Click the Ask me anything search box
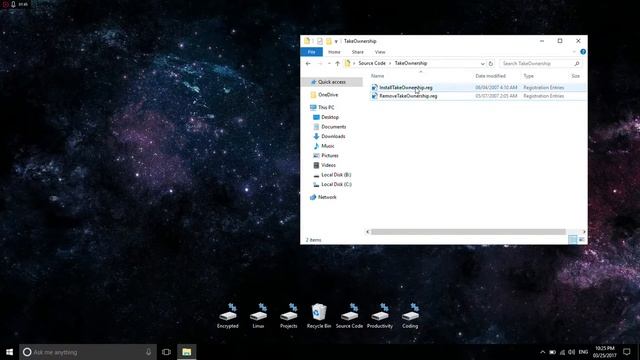The width and height of the screenshot is (640, 360). coord(88,352)
